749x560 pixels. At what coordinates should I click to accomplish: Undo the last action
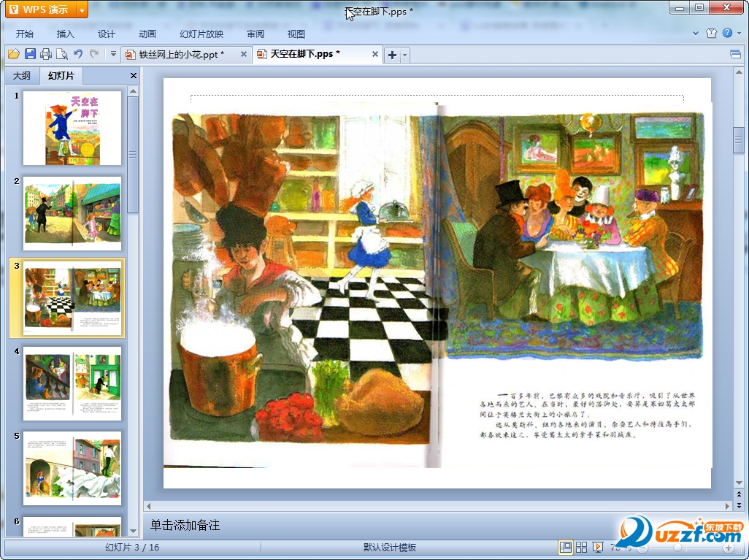(78, 54)
